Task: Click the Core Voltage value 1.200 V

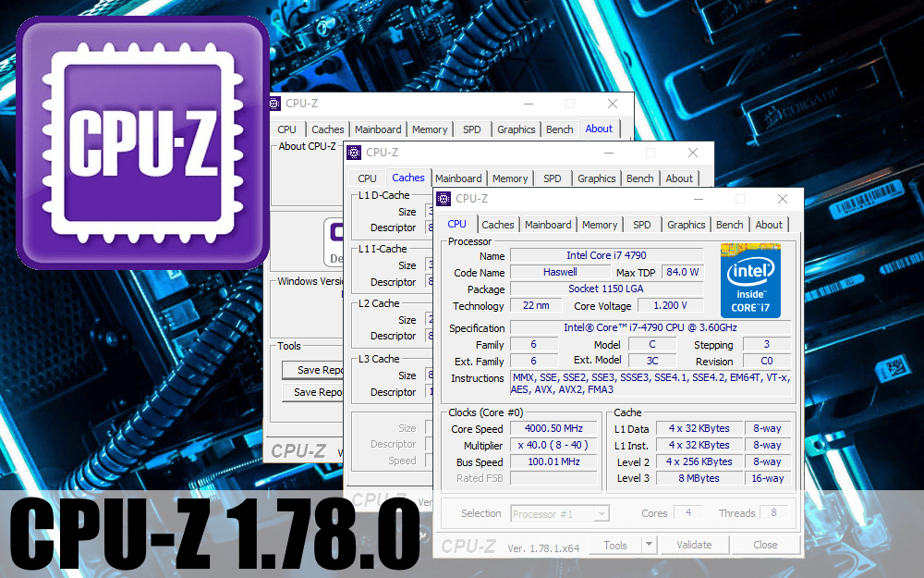Action: [x=670, y=305]
